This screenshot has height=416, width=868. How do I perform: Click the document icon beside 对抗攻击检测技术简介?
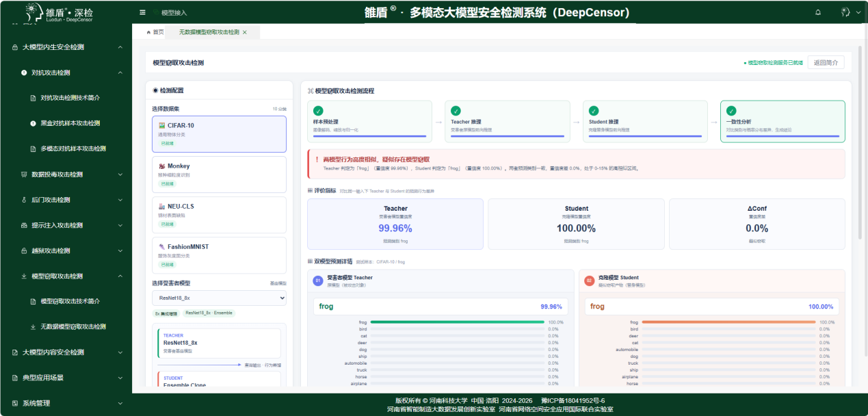33,98
